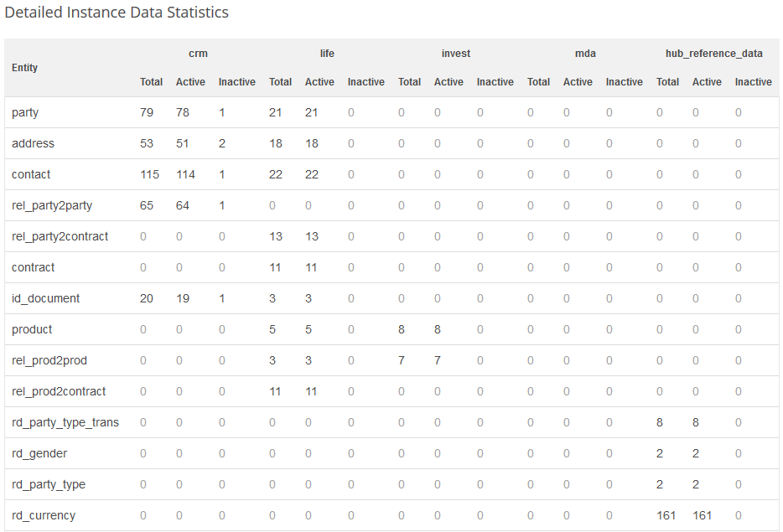Select the rel_party2contract entity row label
Image resolution: width=783 pixels, height=532 pixels.
pos(60,236)
